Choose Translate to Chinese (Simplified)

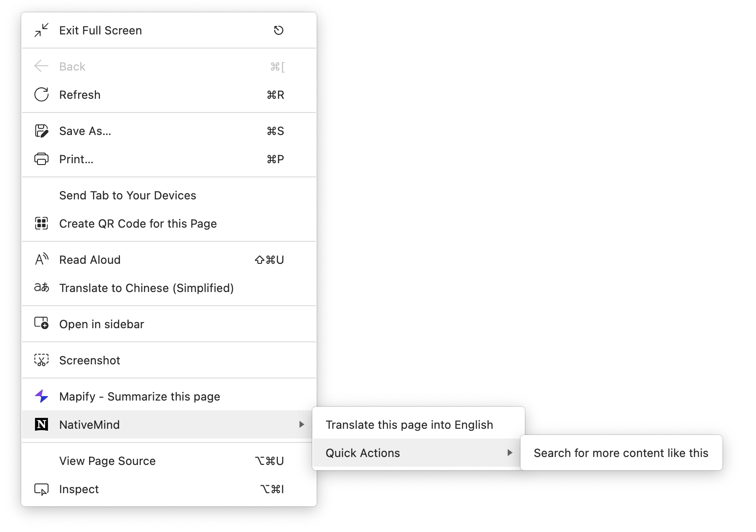click(x=169, y=288)
